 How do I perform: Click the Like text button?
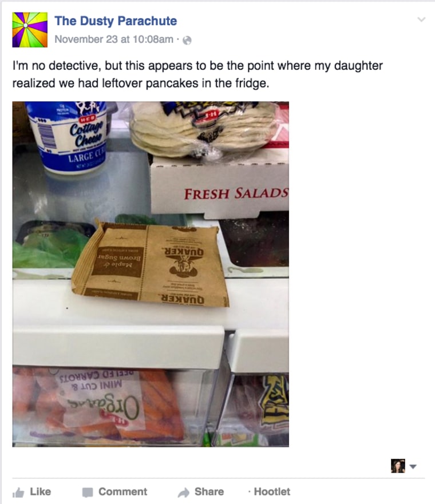pyautogui.click(x=41, y=491)
